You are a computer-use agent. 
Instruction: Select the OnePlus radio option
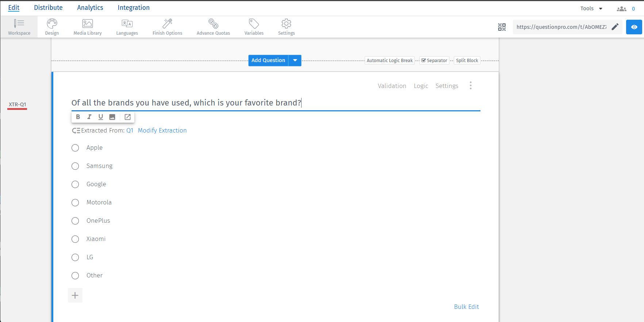point(75,221)
